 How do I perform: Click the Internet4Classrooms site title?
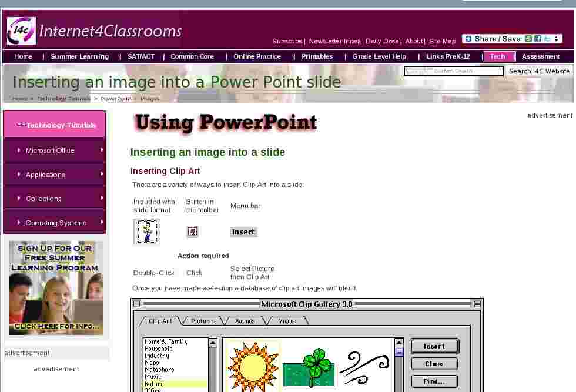click(110, 31)
